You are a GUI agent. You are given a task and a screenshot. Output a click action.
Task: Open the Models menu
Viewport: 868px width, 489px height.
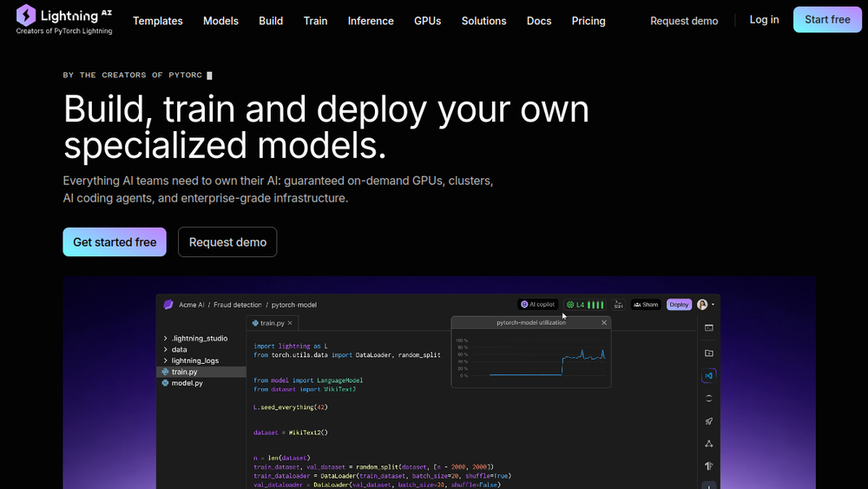220,21
